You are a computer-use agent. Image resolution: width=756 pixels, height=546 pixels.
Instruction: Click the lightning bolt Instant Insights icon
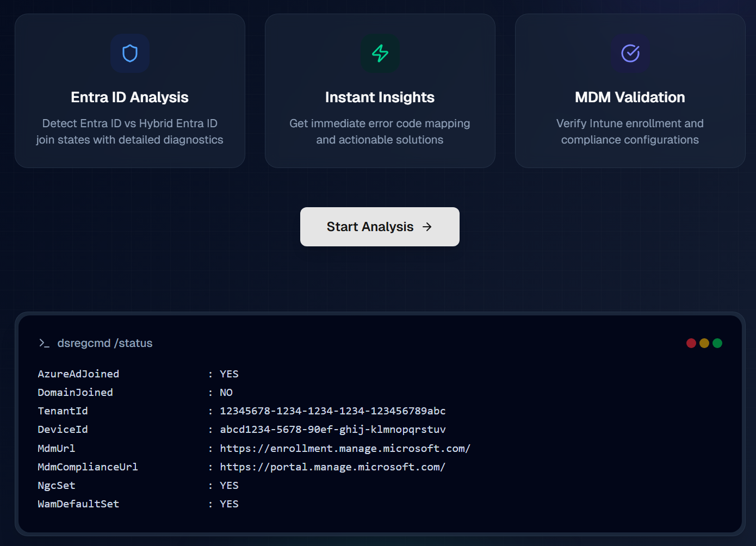[380, 53]
